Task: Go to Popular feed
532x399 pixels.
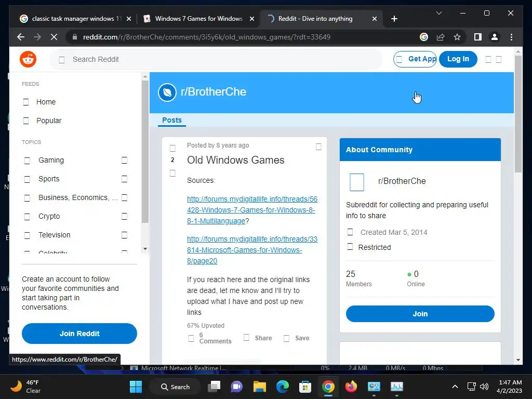Action: pyautogui.click(x=49, y=121)
